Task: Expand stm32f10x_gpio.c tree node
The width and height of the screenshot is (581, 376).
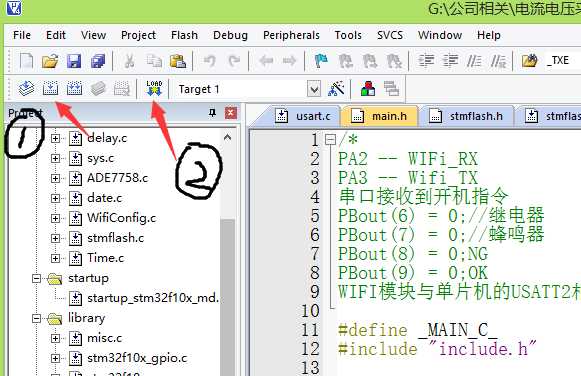Action: coord(55,358)
